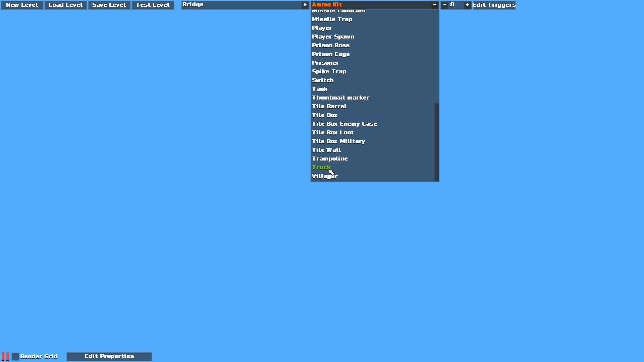Viewport: 644px width, 362px height.
Task: Select the Edit Triggers option
Action: (494, 5)
